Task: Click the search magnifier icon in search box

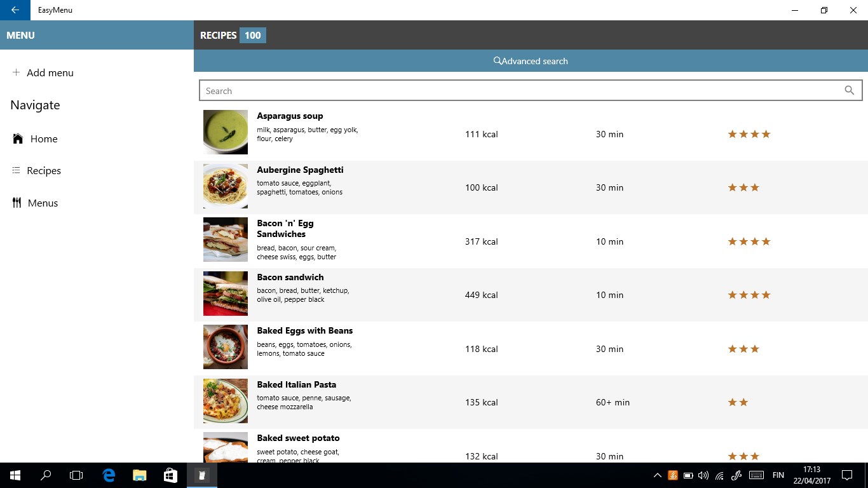Action: coord(849,90)
